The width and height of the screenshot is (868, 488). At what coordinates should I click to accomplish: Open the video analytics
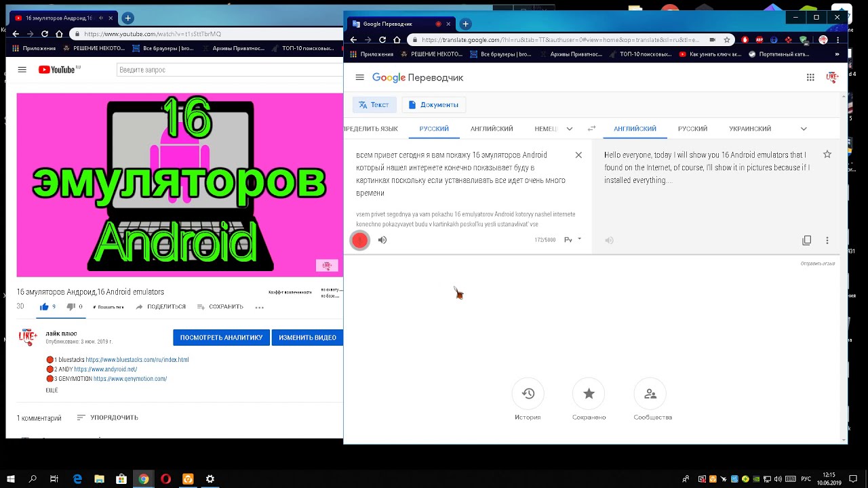(221, 338)
